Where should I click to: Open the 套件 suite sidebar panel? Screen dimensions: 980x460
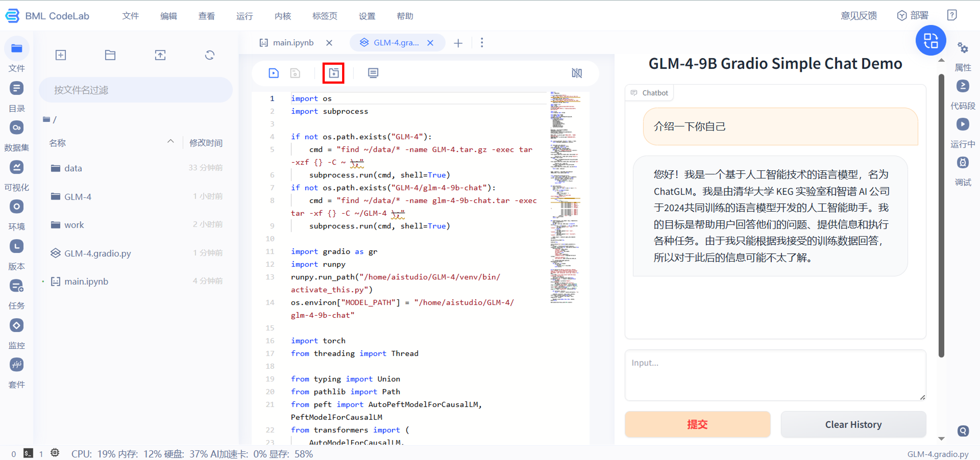pos(16,373)
